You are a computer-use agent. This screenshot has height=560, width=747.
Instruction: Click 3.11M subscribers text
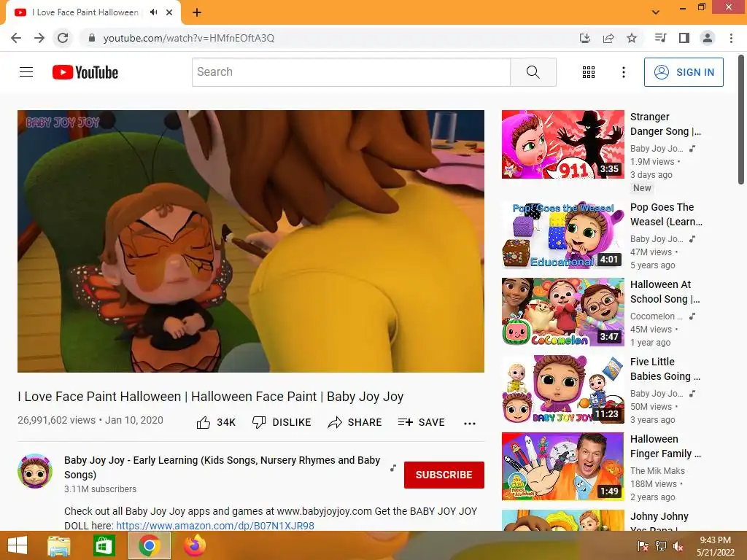point(100,489)
